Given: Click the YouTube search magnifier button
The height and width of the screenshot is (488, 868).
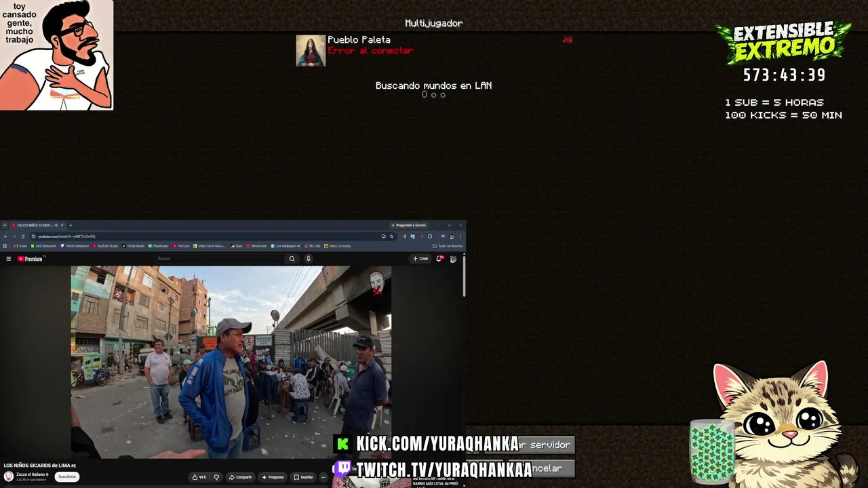Looking at the screenshot, I should point(292,259).
